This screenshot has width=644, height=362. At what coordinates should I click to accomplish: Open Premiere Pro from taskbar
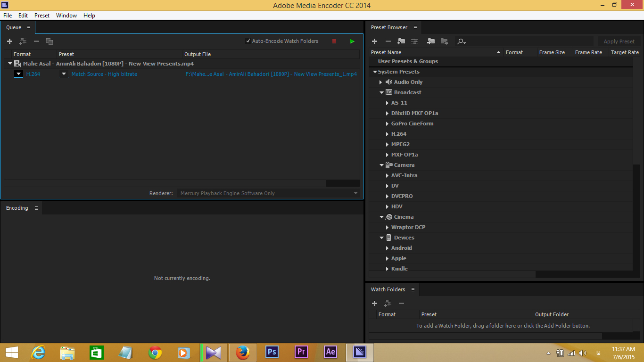(x=301, y=352)
